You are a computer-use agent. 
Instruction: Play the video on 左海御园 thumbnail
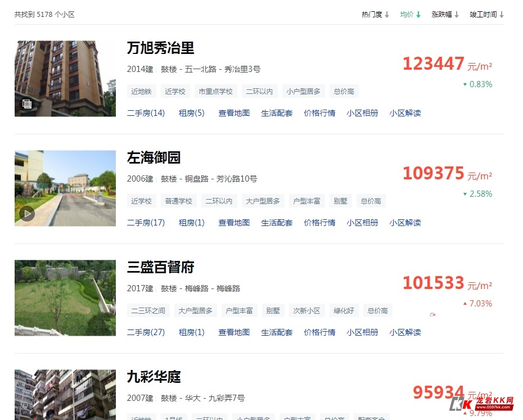click(27, 214)
